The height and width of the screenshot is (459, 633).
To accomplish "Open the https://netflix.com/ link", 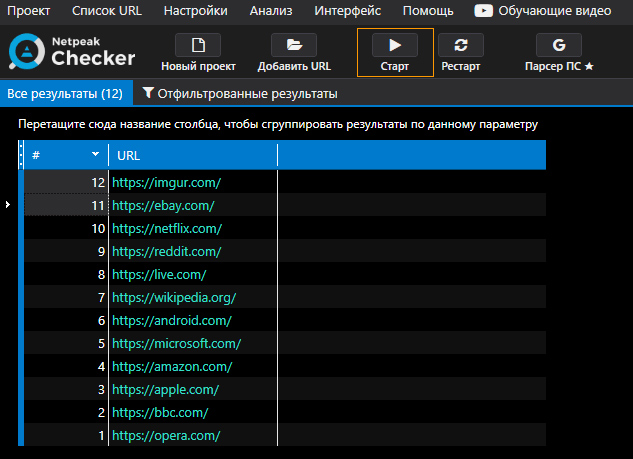I will [167, 228].
